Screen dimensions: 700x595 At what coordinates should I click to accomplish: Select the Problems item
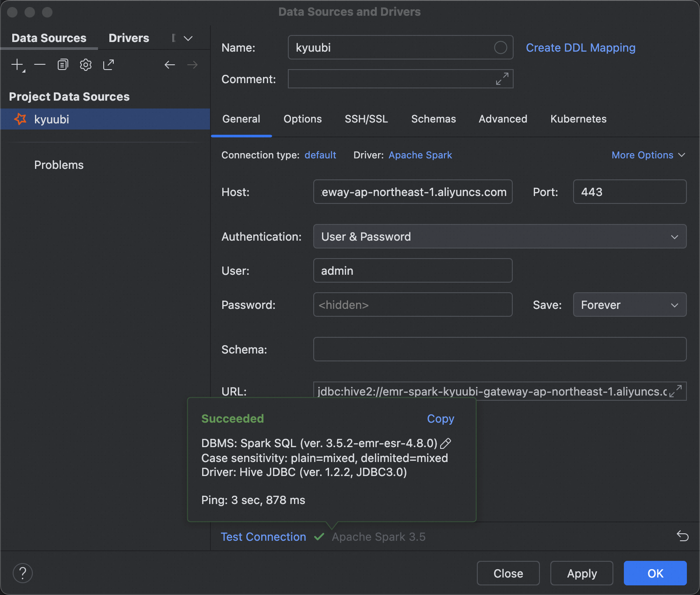59,165
